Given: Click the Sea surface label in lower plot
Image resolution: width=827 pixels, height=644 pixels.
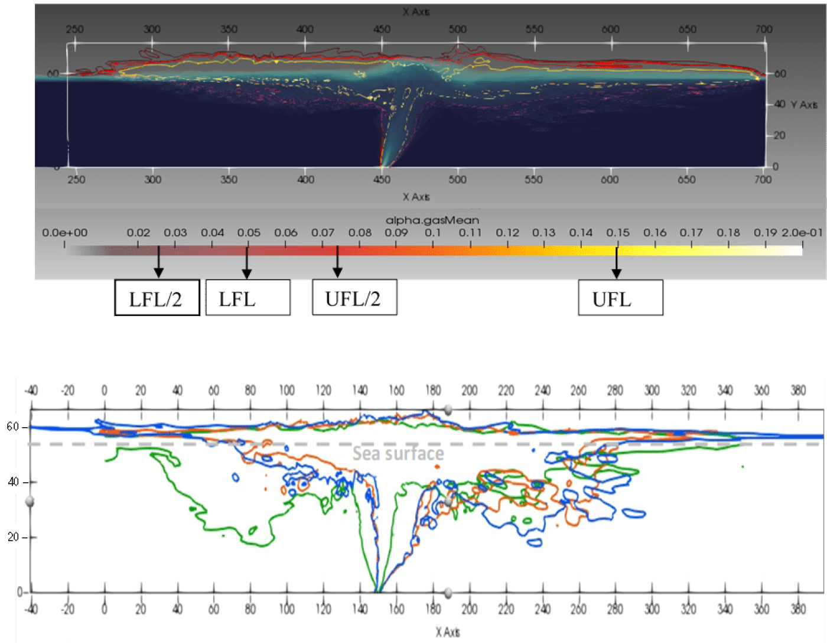Looking at the screenshot, I should coord(398,453).
